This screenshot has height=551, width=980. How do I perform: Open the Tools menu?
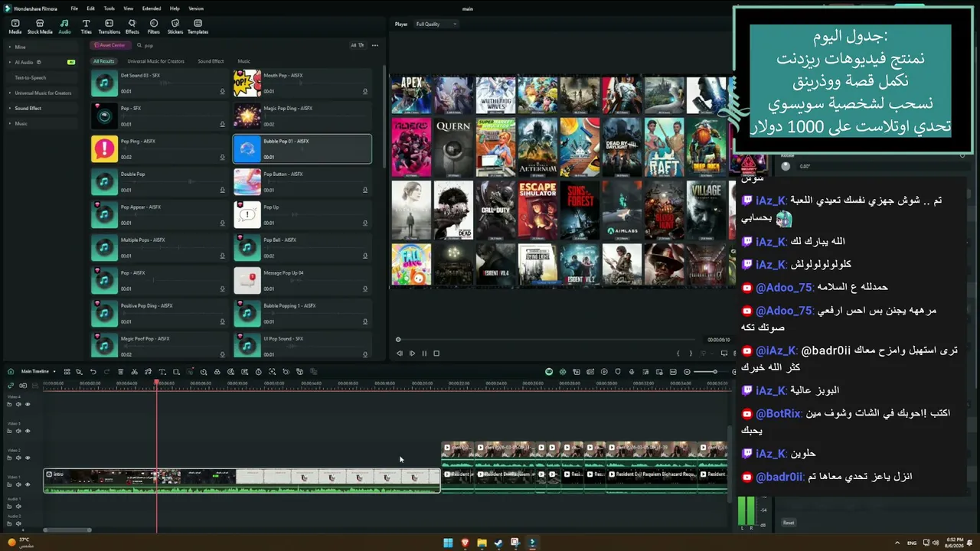(109, 8)
